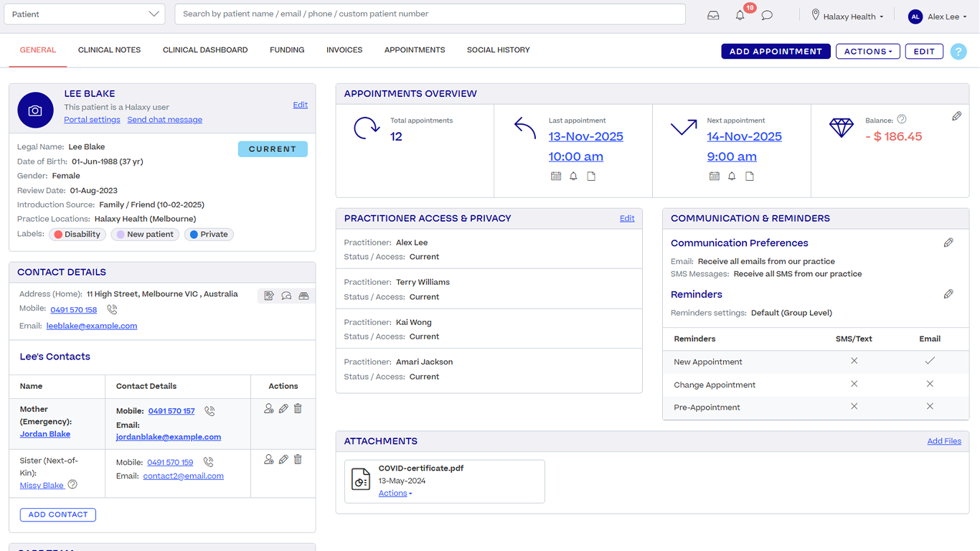Image resolution: width=980 pixels, height=551 pixels.
Task: Open last appointment date 13-Nov-2025
Action: click(x=586, y=136)
